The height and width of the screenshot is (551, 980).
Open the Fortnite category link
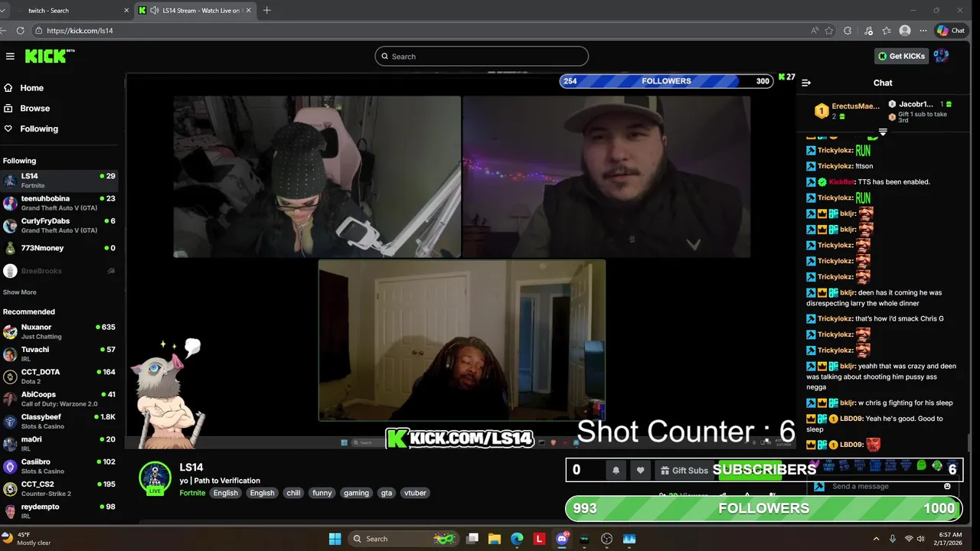[x=192, y=493]
